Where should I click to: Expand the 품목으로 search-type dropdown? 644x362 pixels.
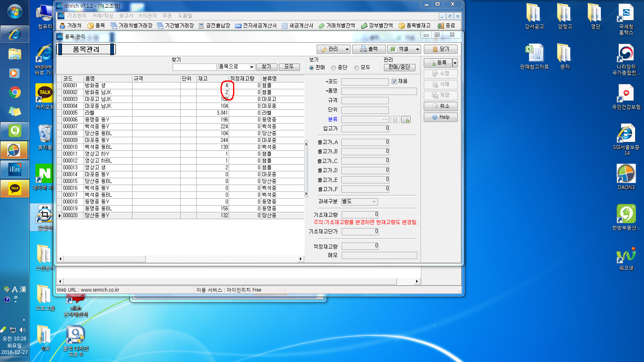tap(252, 67)
